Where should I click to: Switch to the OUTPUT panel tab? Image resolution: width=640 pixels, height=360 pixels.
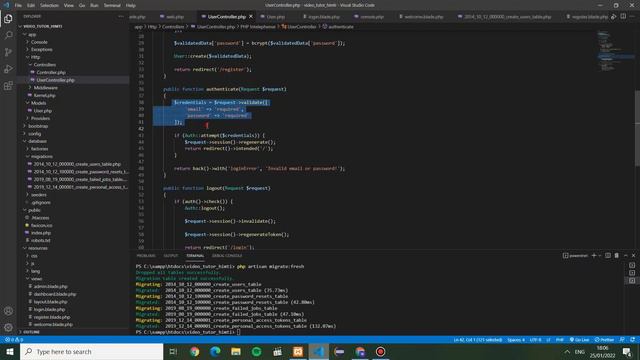click(x=171, y=256)
